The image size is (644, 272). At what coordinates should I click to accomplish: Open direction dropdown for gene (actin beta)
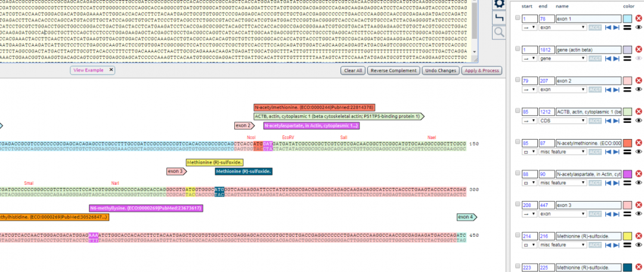(x=529, y=58)
